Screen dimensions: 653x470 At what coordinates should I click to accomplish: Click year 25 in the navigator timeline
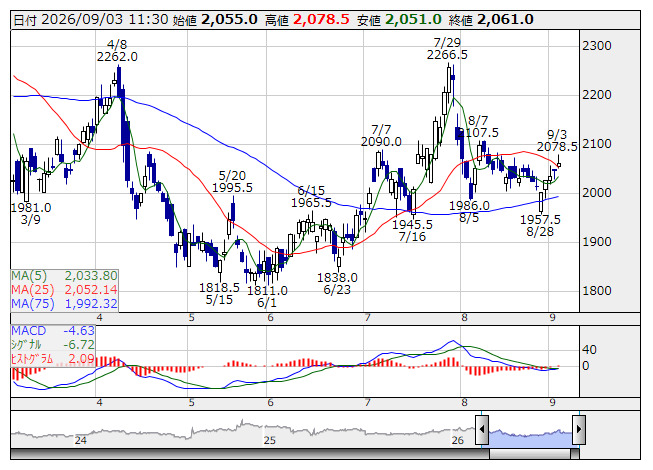269,440
